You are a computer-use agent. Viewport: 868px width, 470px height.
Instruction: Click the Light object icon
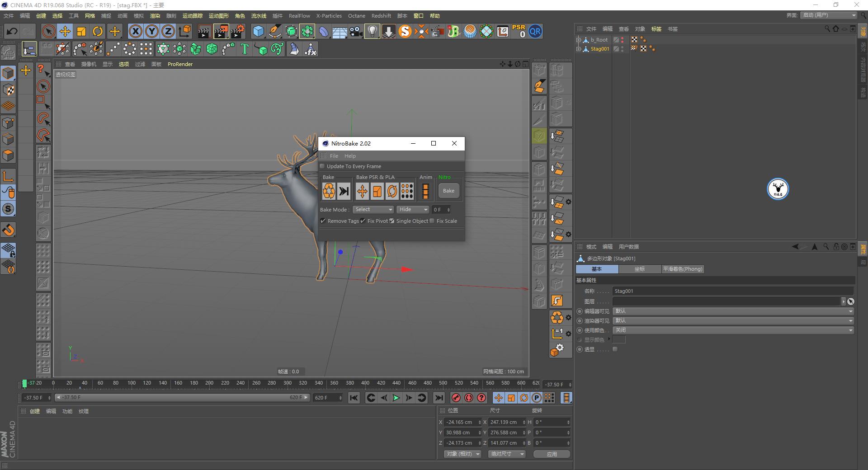(372, 31)
